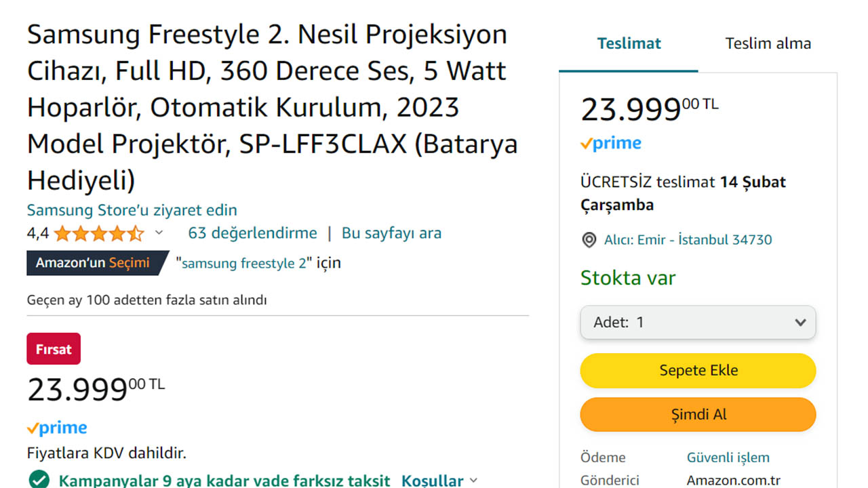Switch to the Teslim alma tab
The image size is (868, 488).
(x=768, y=44)
